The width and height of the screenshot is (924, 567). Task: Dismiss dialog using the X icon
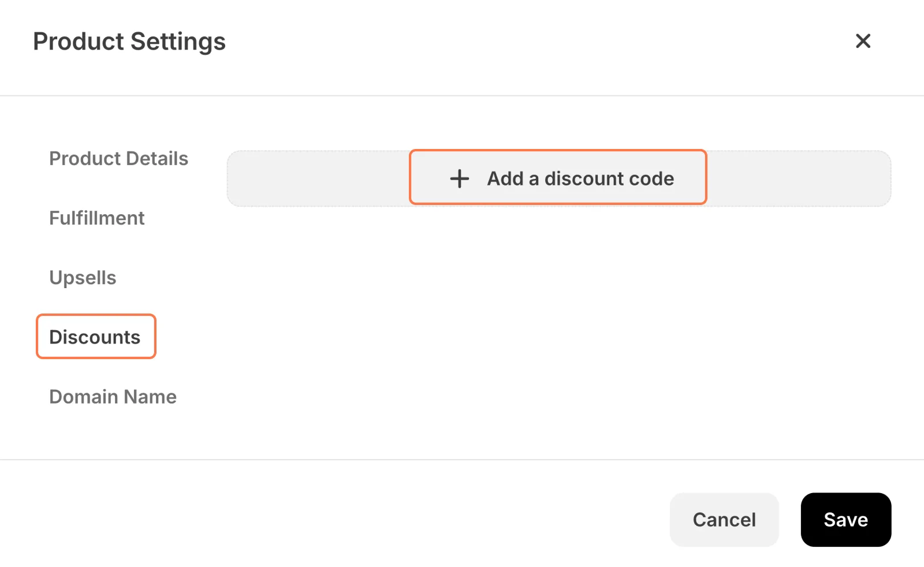coord(863,41)
